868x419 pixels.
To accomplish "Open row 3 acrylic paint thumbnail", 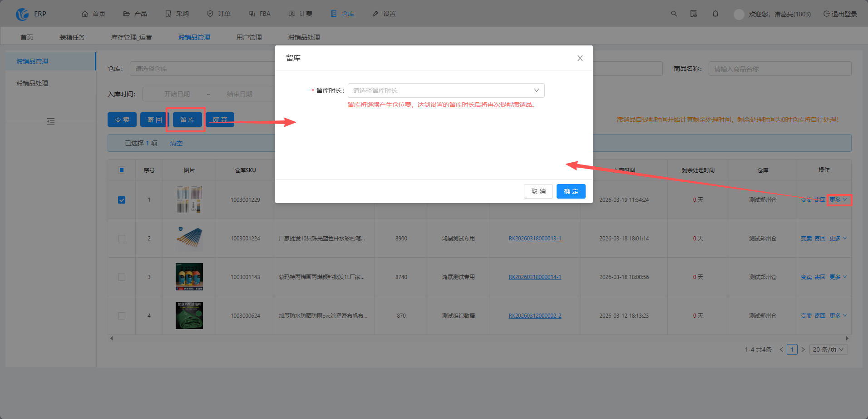I will coord(189,277).
